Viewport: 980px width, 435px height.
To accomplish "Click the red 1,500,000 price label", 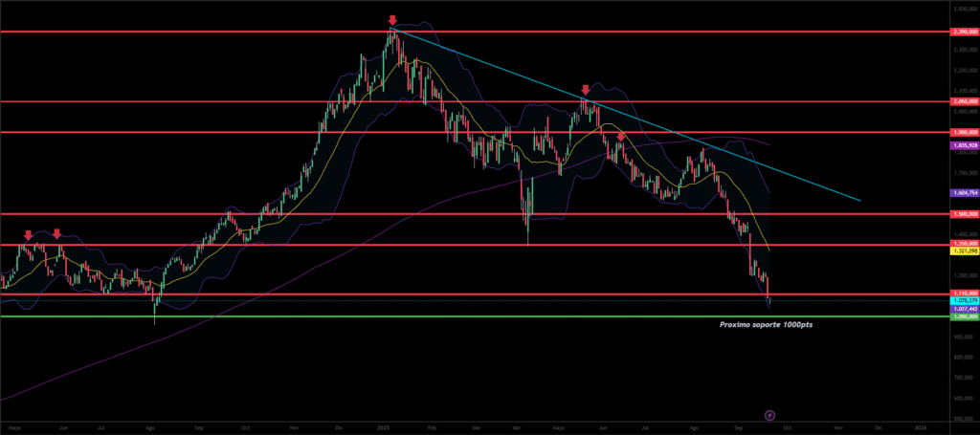I will coord(964,214).
